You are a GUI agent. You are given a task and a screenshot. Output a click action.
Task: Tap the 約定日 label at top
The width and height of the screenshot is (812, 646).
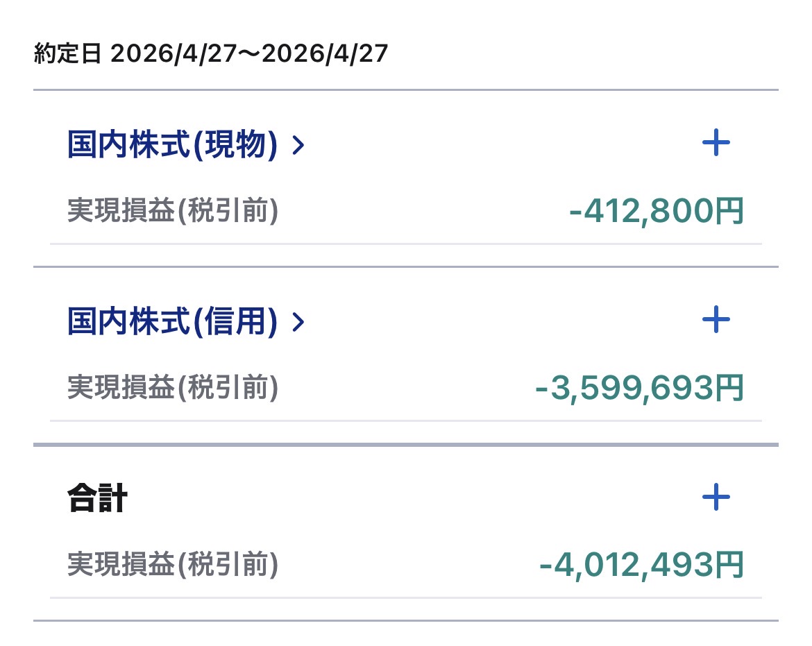tap(67, 55)
